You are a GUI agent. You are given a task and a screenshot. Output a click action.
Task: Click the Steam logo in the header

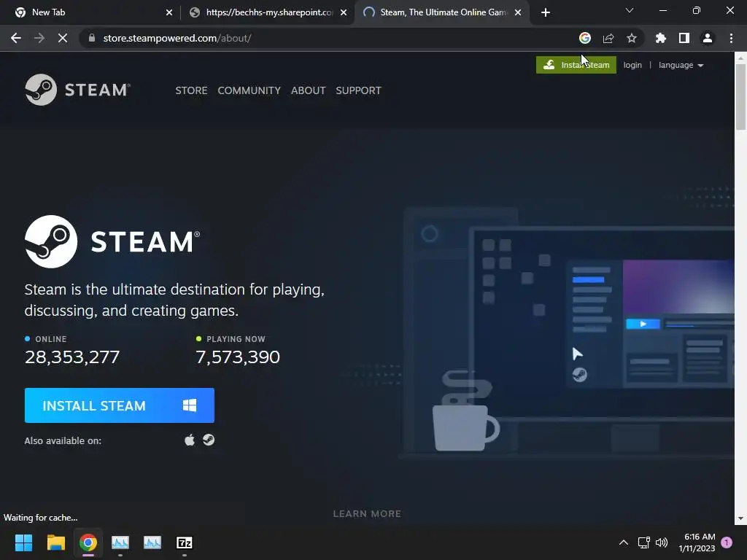(77, 90)
